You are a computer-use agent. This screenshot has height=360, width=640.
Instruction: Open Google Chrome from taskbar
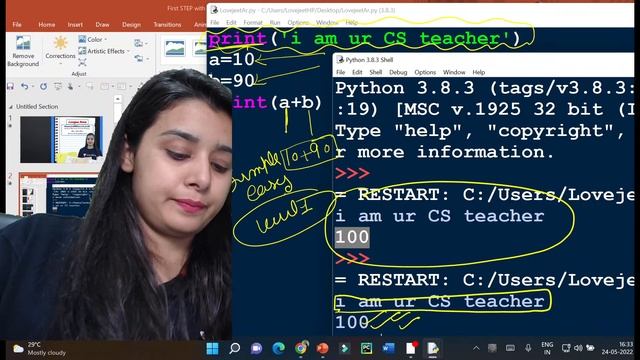pyautogui.click(x=300, y=349)
